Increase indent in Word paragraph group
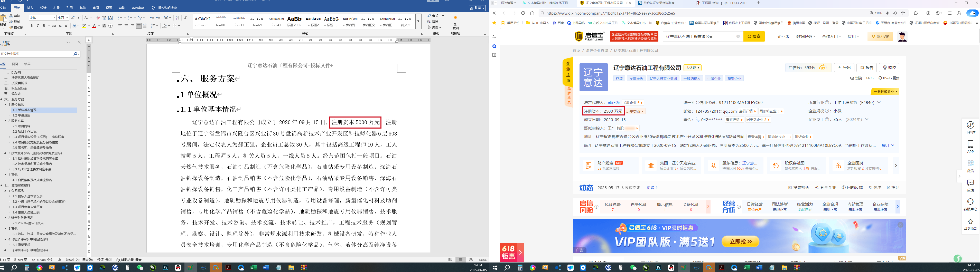The image size is (980, 272). coord(158,18)
